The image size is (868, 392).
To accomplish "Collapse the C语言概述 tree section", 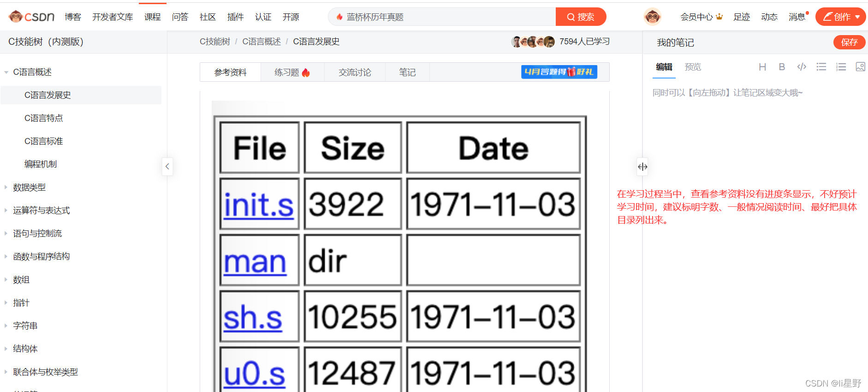I will tap(6, 72).
